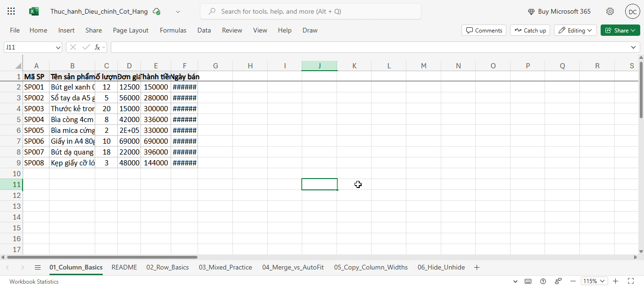Image resolution: width=644 pixels, height=286 pixels.
Task: Open the help question mark icon
Action: click(543, 281)
